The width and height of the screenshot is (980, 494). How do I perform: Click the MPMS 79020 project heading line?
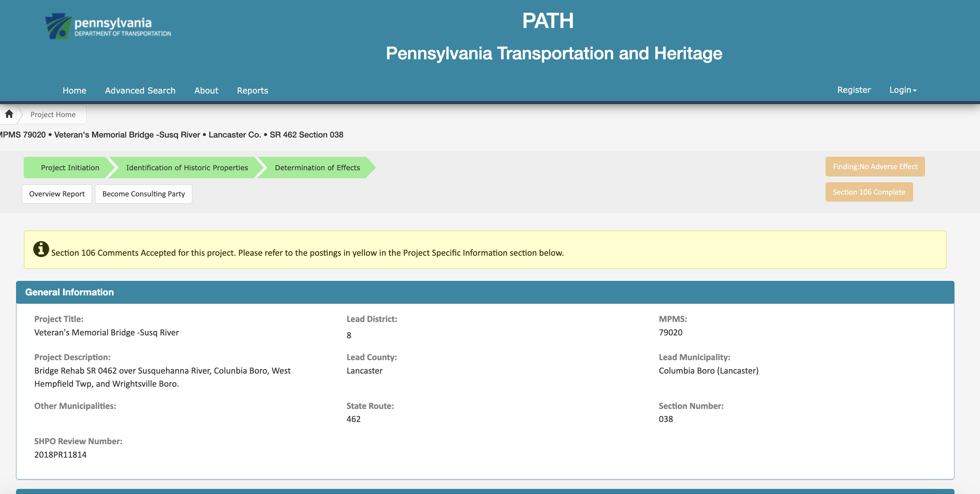(171, 135)
